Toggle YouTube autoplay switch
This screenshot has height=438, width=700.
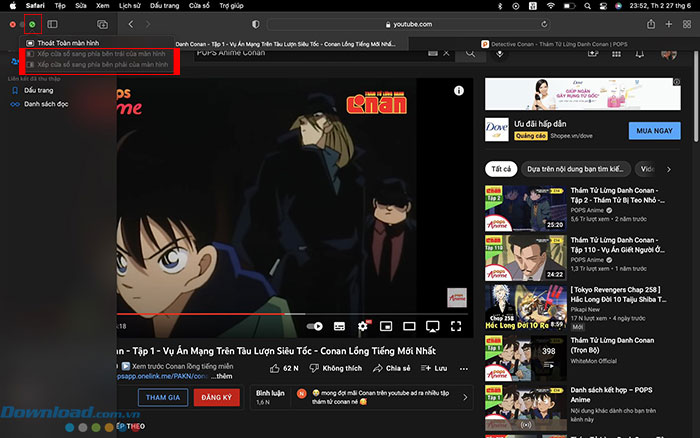tap(316, 326)
